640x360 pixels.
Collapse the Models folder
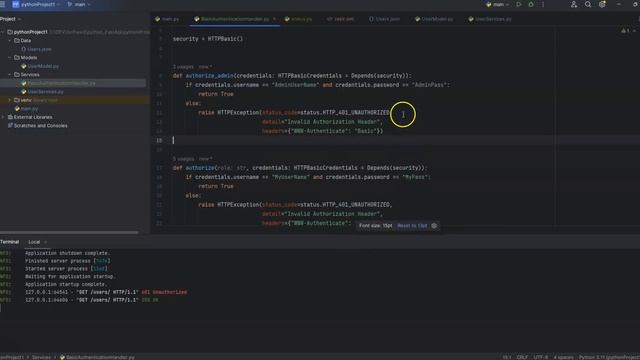[x=10, y=58]
